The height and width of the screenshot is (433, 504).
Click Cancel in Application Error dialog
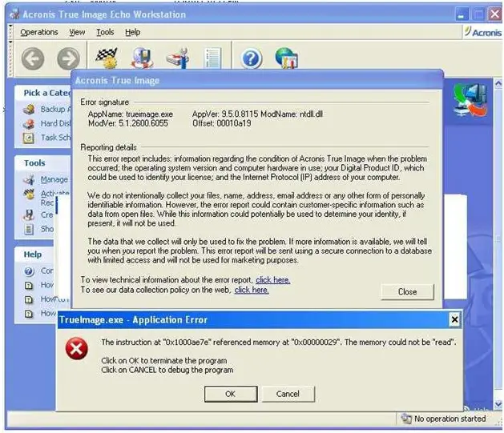288,394
